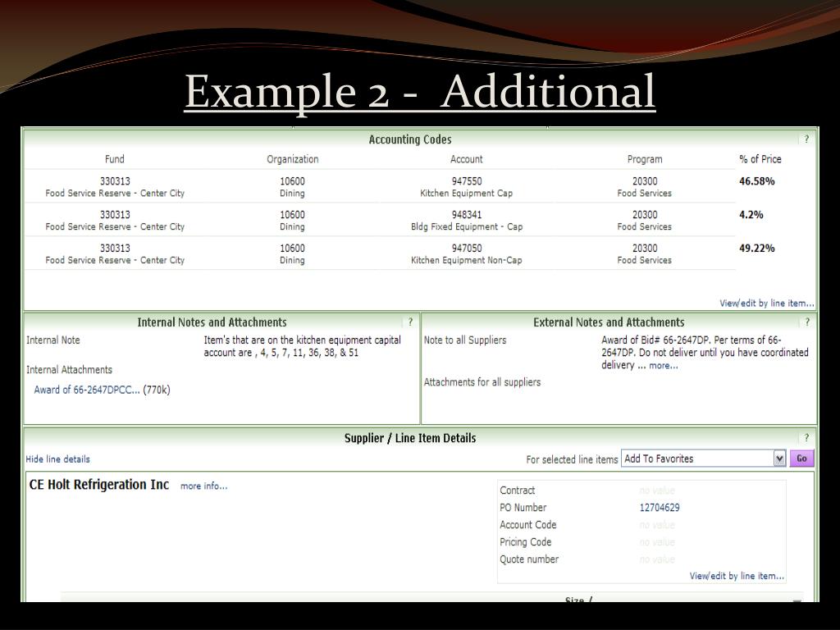Viewport: 840px width, 630px height.
Task: Click the Organization column header
Action: (293, 159)
